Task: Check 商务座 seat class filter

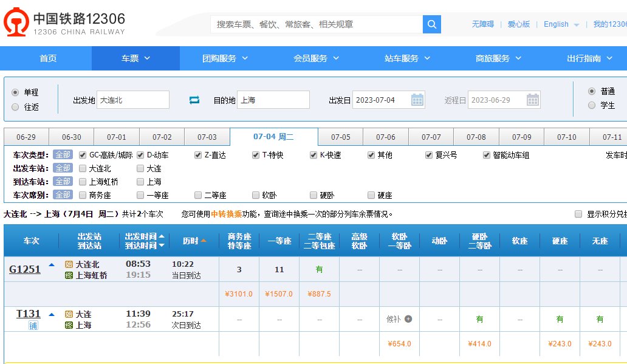Action: tap(83, 195)
